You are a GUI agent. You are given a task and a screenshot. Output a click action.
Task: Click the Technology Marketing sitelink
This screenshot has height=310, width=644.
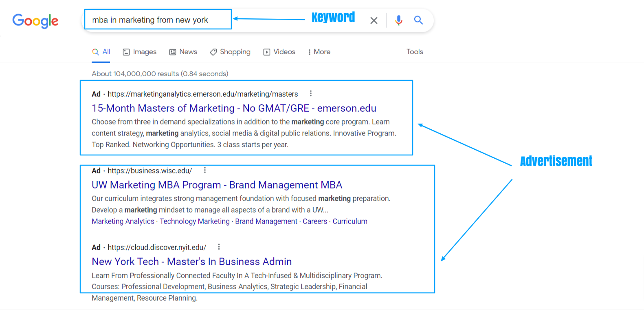pyautogui.click(x=195, y=221)
